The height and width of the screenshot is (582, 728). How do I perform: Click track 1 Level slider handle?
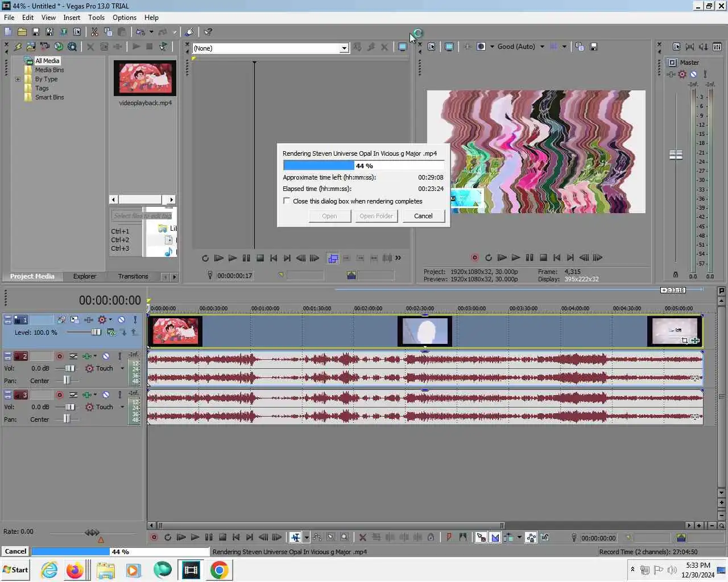(96, 332)
